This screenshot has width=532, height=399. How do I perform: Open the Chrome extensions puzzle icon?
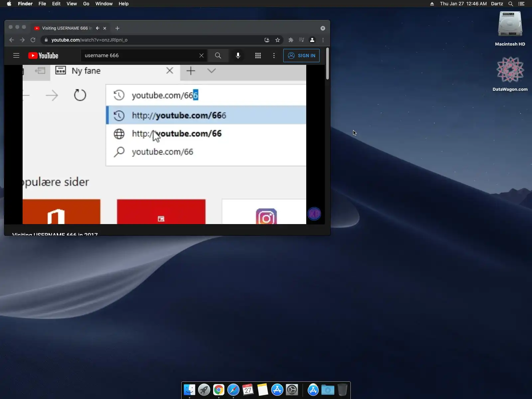[291, 40]
